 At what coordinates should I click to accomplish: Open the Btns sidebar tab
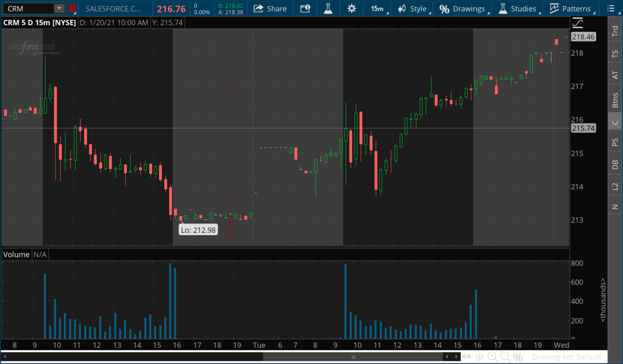tap(615, 100)
